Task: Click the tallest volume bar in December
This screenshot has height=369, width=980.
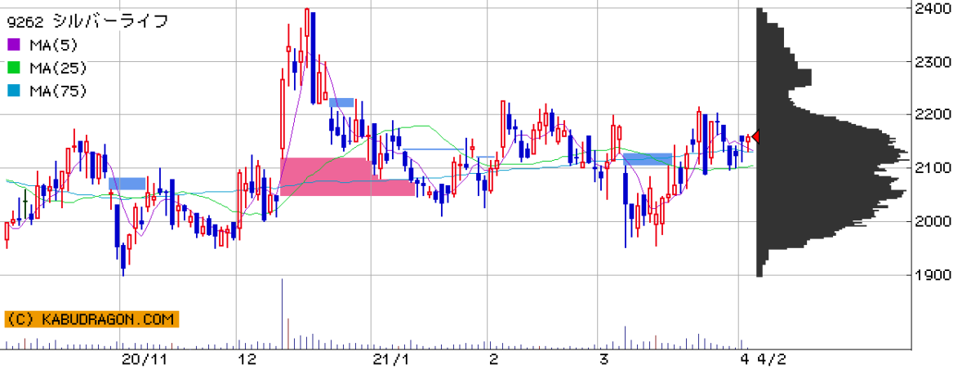Action: 283,314
